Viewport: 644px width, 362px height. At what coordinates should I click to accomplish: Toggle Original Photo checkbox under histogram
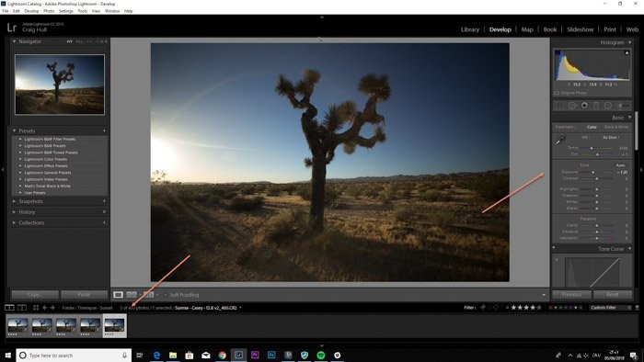coord(557,93)
